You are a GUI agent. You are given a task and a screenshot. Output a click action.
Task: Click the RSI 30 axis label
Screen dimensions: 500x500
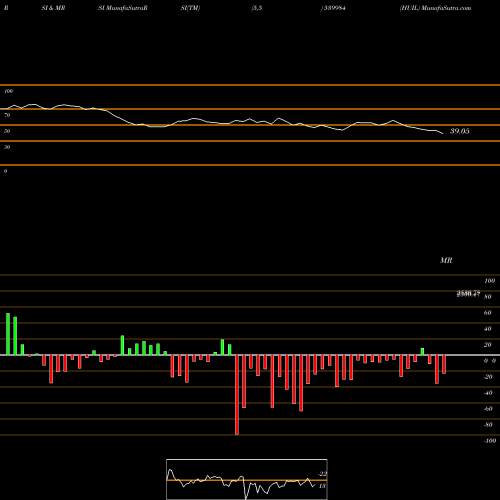click(7, 147)
